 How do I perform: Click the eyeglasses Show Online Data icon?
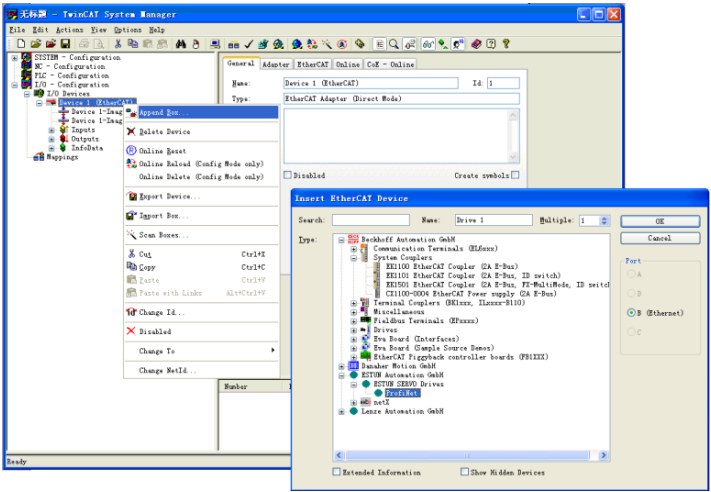click(x=428, y=44)
